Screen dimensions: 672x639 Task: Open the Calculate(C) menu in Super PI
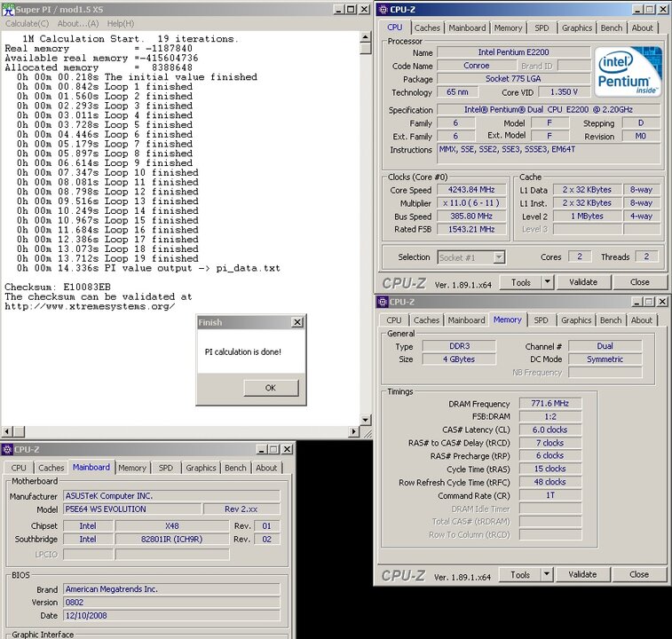(x=27, y=24)
